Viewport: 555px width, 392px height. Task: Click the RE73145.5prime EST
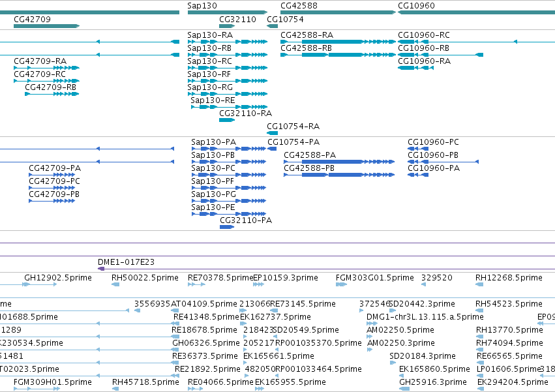274,310
